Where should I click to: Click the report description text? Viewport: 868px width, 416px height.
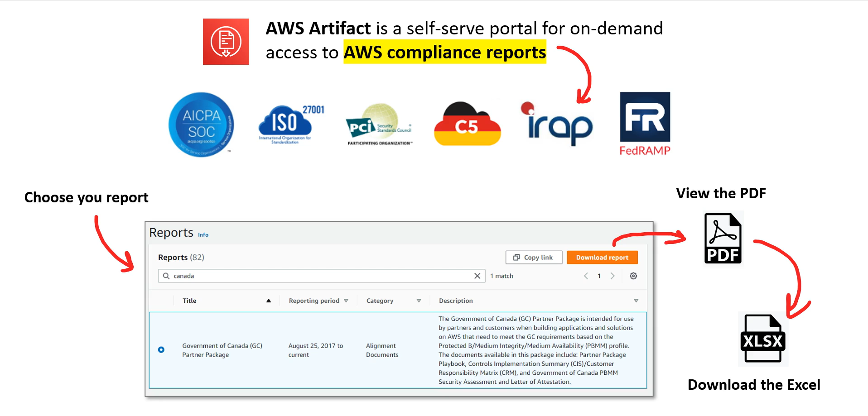536,350
